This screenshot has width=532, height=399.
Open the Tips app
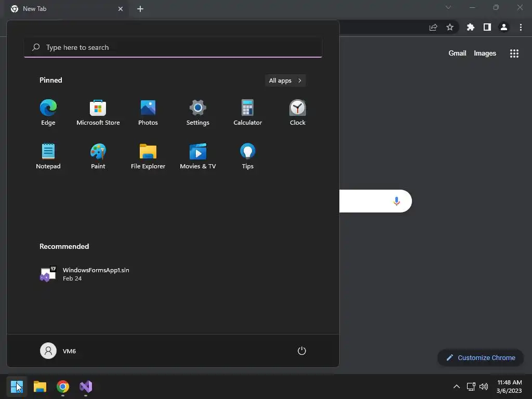248,156
